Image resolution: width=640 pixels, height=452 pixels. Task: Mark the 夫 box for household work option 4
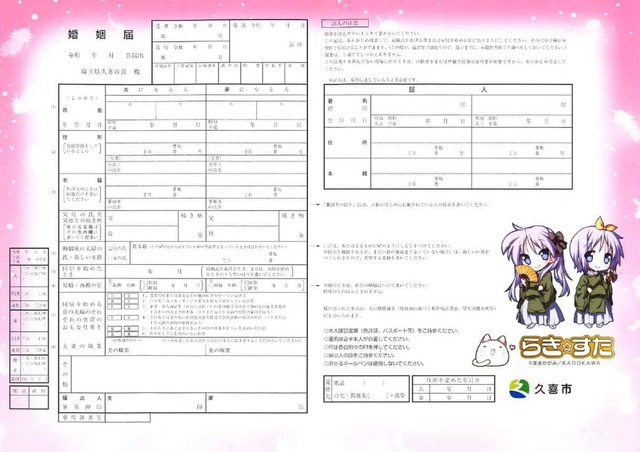[115, 317]
